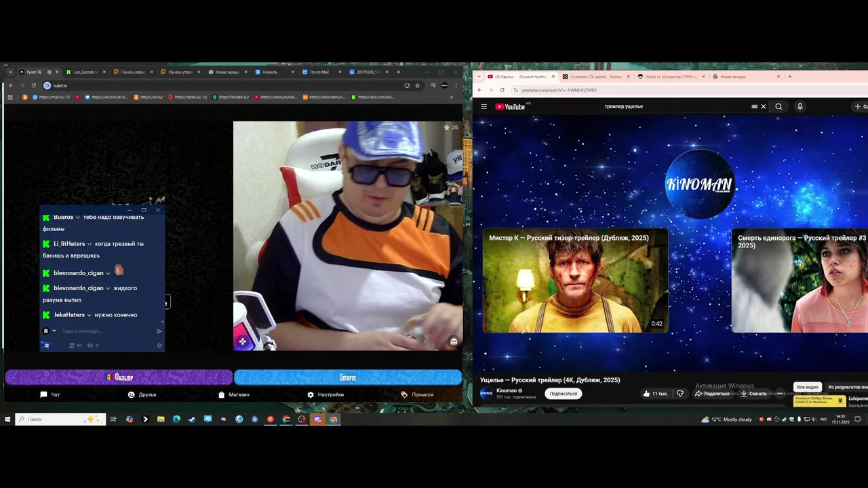Image resolution: width=868 pixels, height=488 pixels.
Task: Click the camera icon at webcam corner
Action: [x=453, y=342]
